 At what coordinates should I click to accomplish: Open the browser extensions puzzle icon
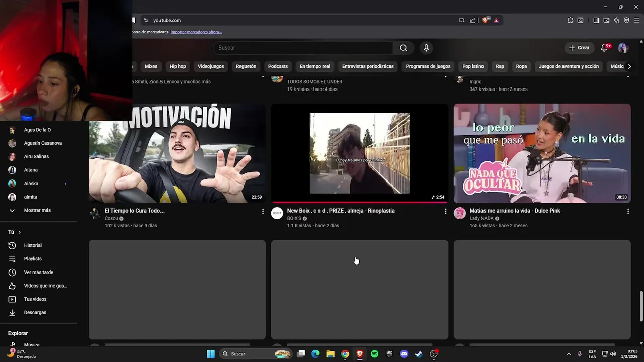click(570, 20)
